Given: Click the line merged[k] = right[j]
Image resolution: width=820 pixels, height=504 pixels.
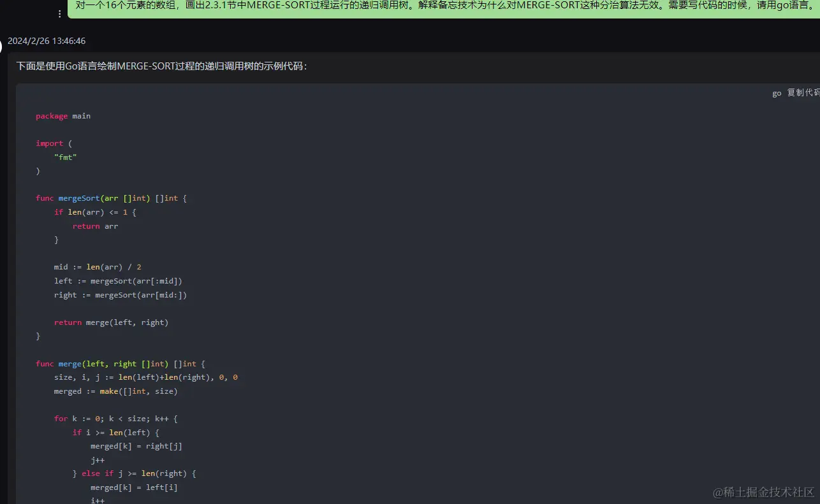Looking at the screenshot, I should click(136, 446).
